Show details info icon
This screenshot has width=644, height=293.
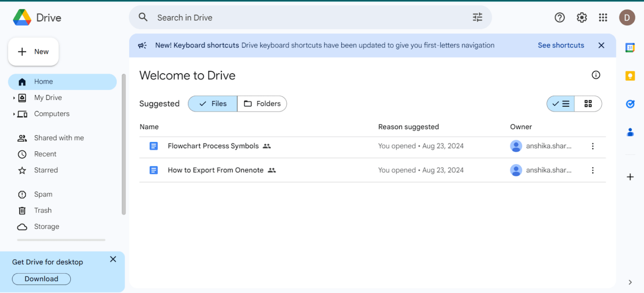[596, 75]
